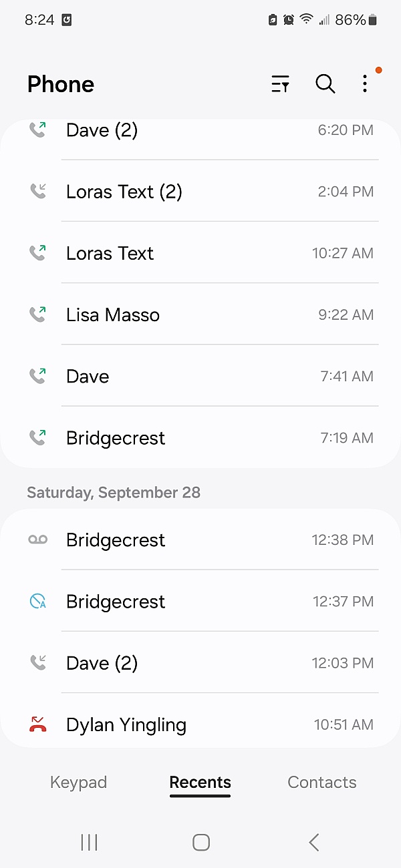This screenshot has width=401, height=868.
Task: Open the call filter icon
Action: click(x=280, y=84)
